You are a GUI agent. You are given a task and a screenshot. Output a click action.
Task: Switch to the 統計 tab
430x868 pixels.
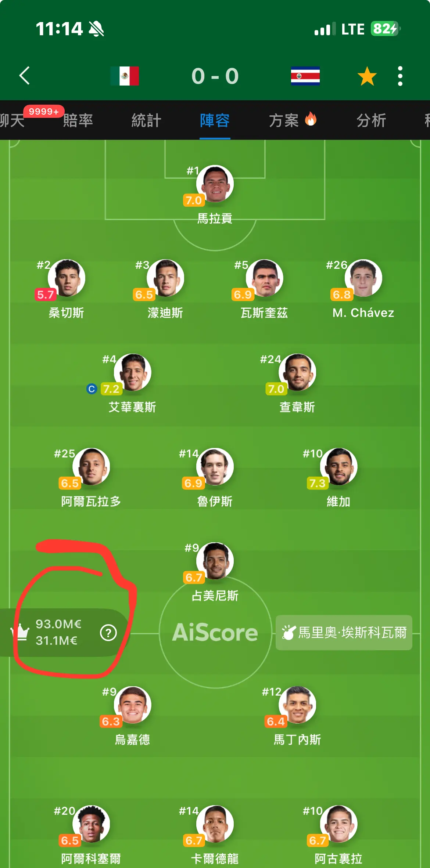tap(146, 120)
